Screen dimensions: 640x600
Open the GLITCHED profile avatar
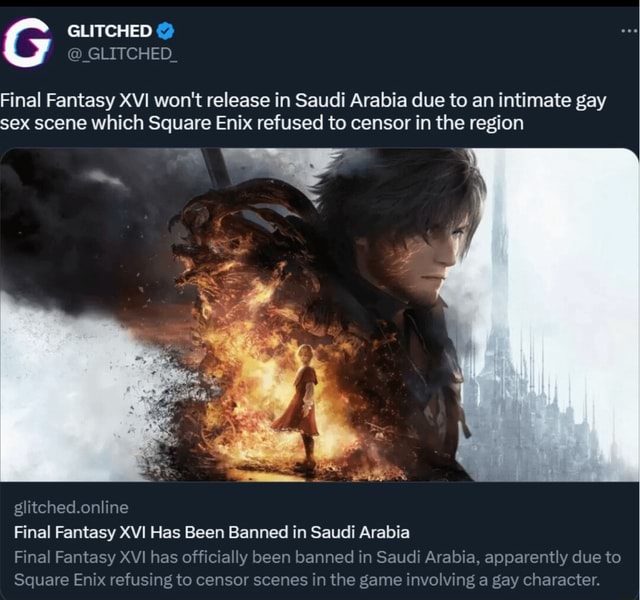[29, 42]
